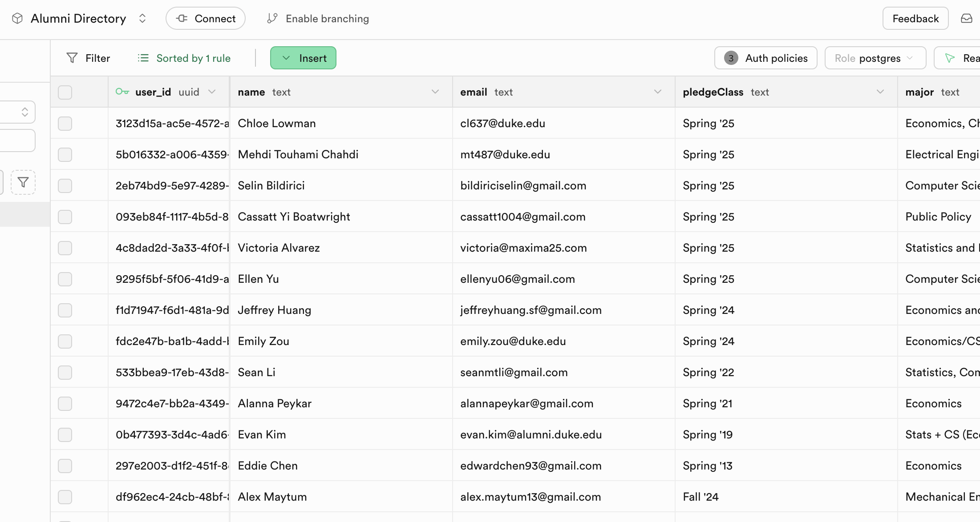Select the Alex Maytum row checkbox

pos(65,497)
